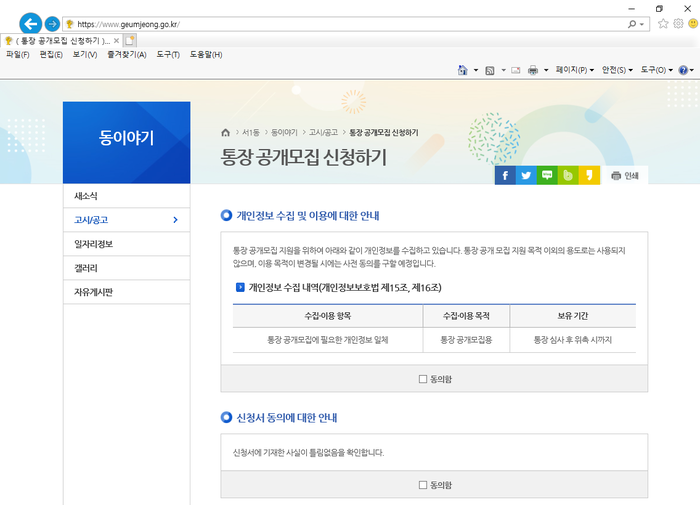Click the home icon in breadcrumb
Viewport: 700px width, 505px height.
[225, 132]
